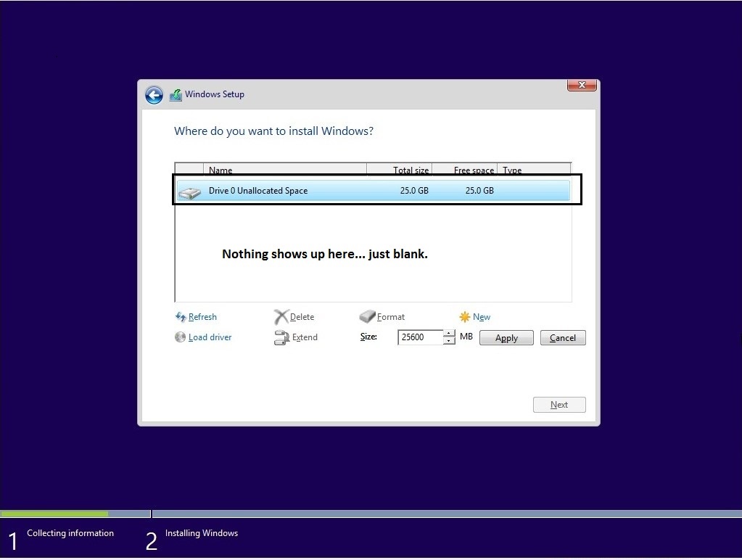Viewport: 742px width, 560px height.
Task: Apply the partition size
Action: click(506, 337)
